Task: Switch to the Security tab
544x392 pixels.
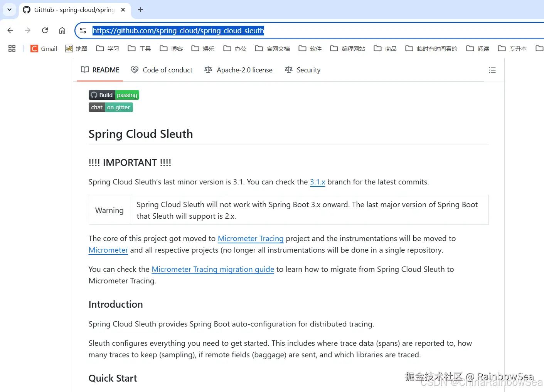Action: click(303, 70)
